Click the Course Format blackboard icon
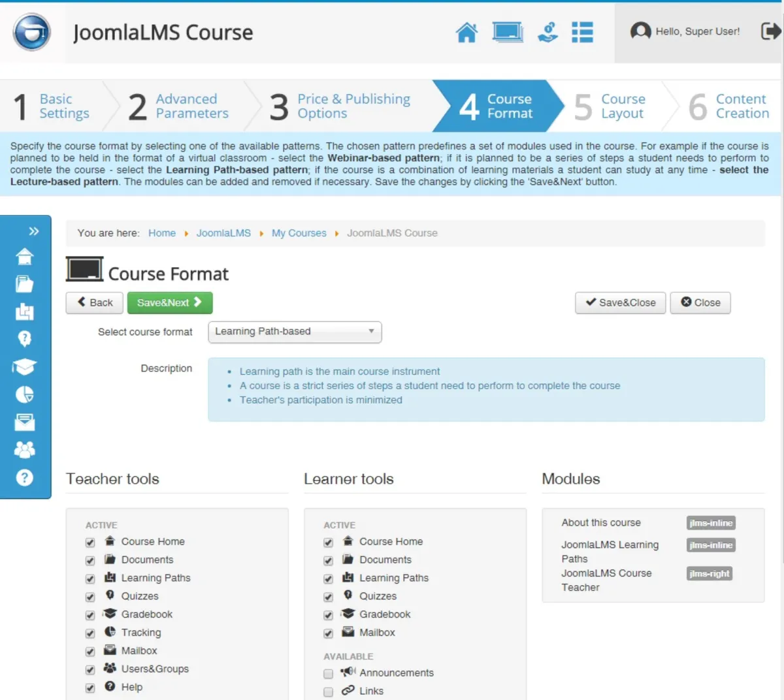Viewport: 784px width, 700px height. (85, 269)
